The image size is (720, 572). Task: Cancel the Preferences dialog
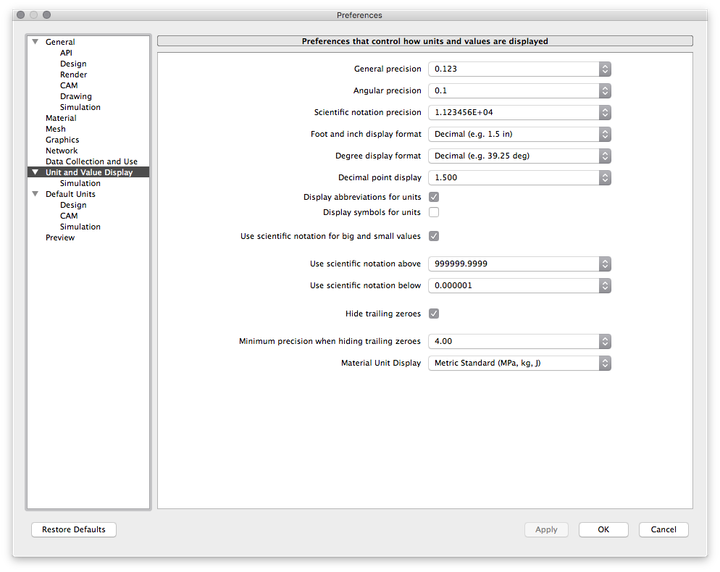point(664,529)
